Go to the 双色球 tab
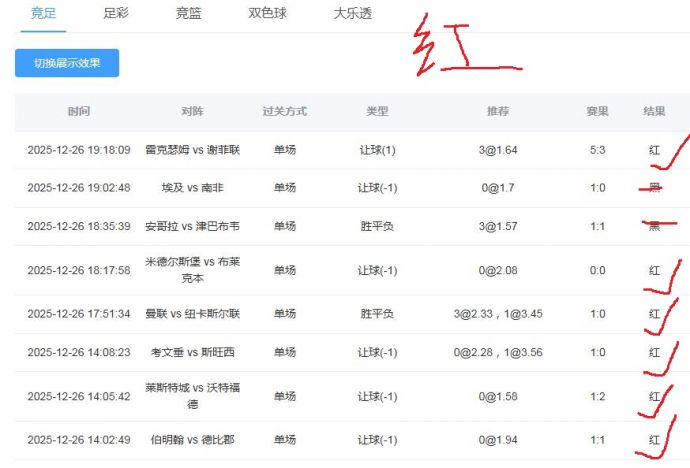Image resolution: width=690 pixels, height=468 pixels. (x=269, y=14)
